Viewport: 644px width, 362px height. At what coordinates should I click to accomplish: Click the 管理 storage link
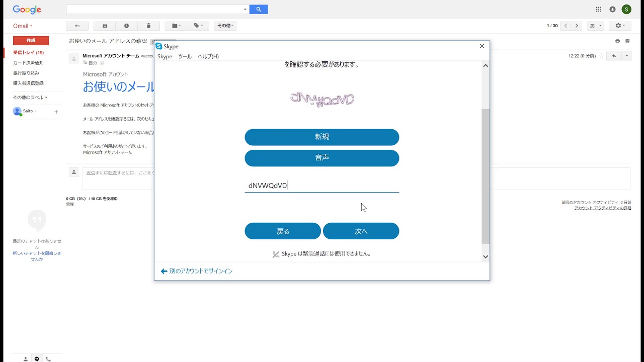pyautogui.click(x=70, y=204)
